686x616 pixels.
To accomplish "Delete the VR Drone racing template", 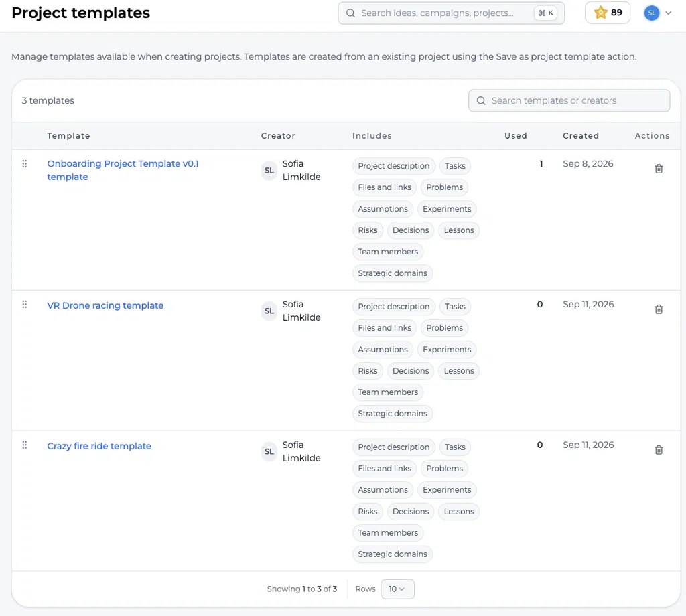I will coord(659,309).
